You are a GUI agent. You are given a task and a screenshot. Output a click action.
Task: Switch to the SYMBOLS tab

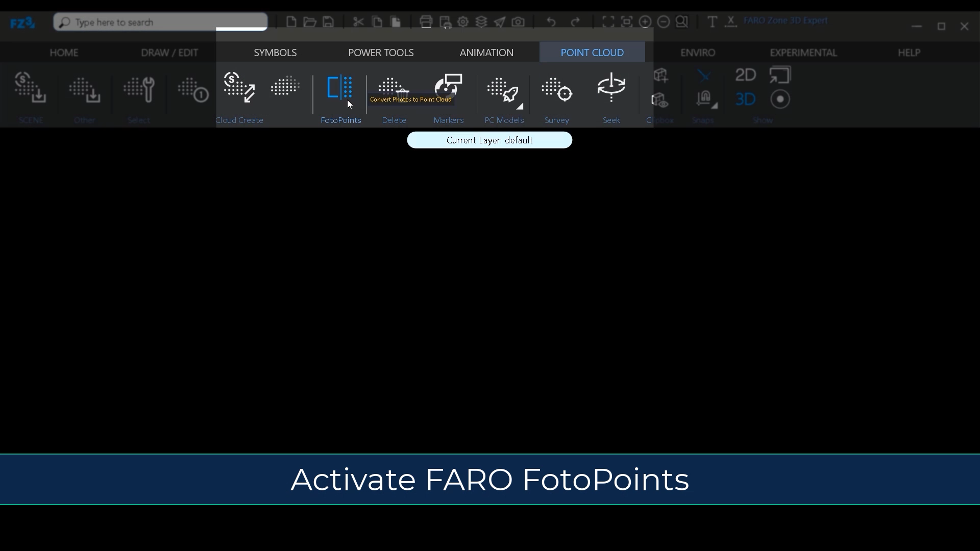click(275, 53)
